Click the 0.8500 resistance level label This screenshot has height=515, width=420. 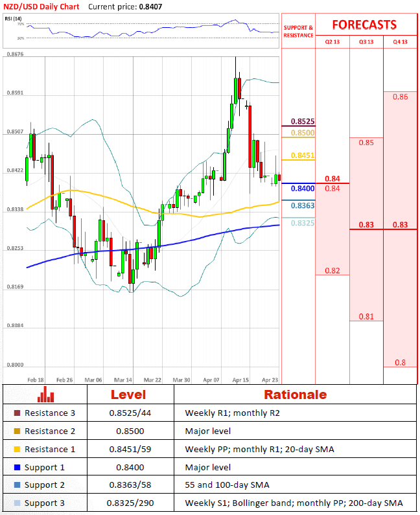click(303, 133)
